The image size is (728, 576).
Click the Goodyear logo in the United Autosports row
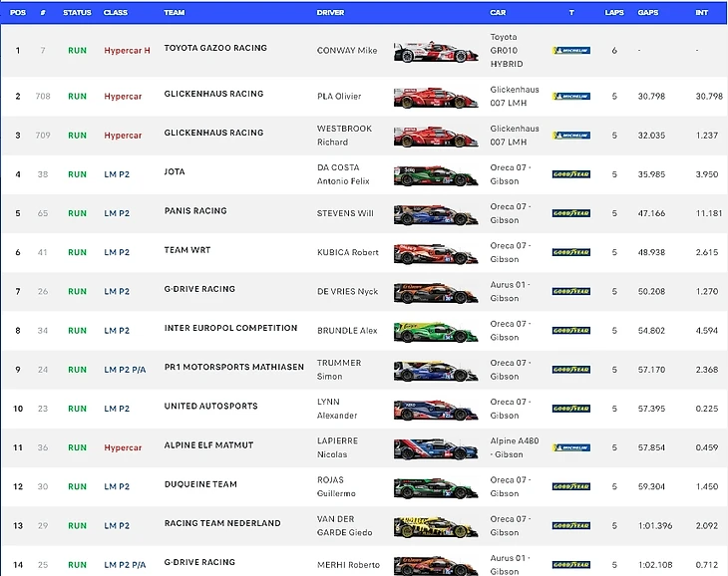pyautogui.click(x=571, y=410)
